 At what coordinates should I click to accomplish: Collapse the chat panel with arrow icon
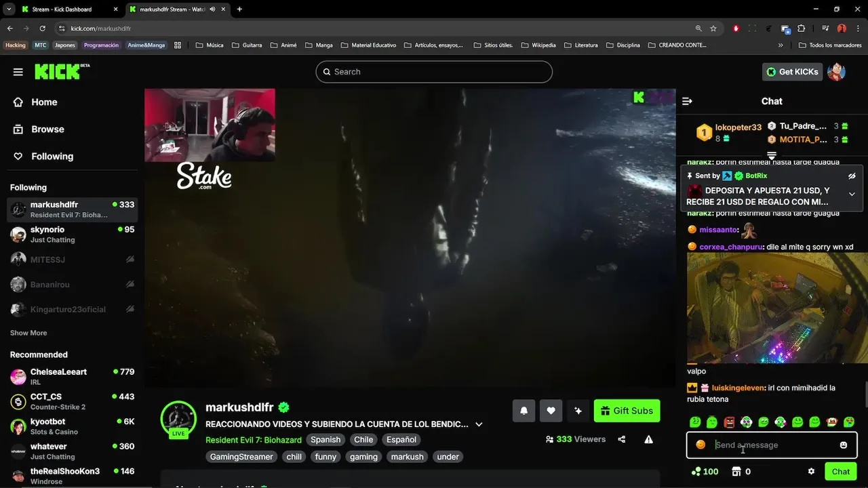tap(687, 101)
